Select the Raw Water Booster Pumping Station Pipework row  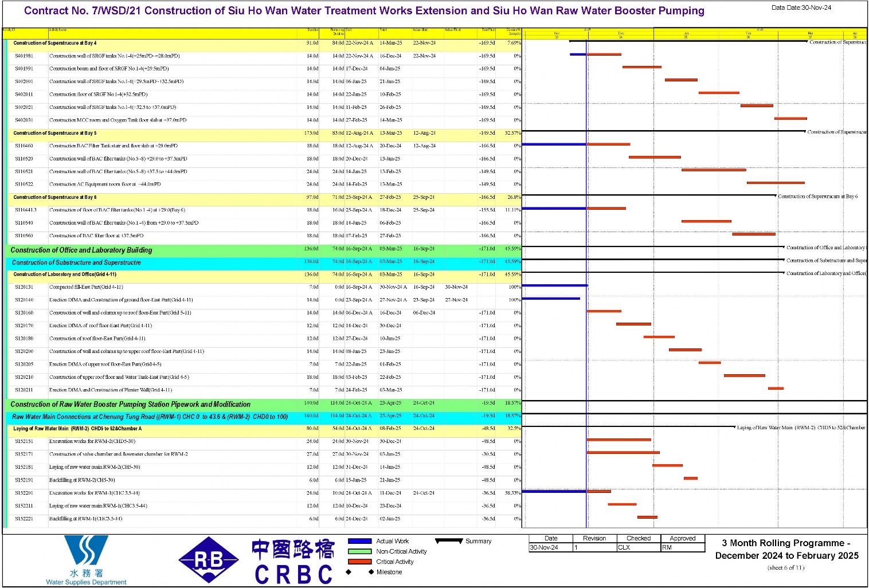[x=263, y=404]
